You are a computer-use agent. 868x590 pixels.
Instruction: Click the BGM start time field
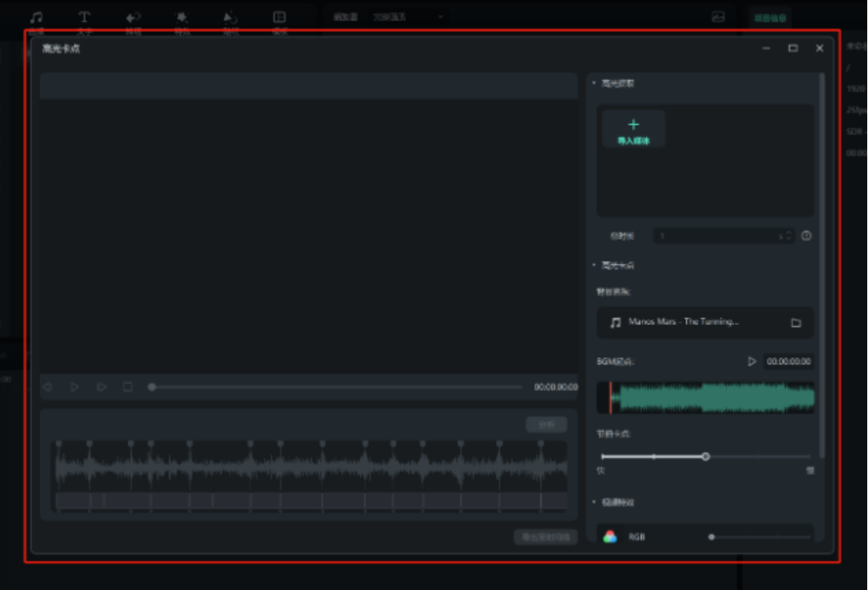pyautogui.click(x=789, y=361)
